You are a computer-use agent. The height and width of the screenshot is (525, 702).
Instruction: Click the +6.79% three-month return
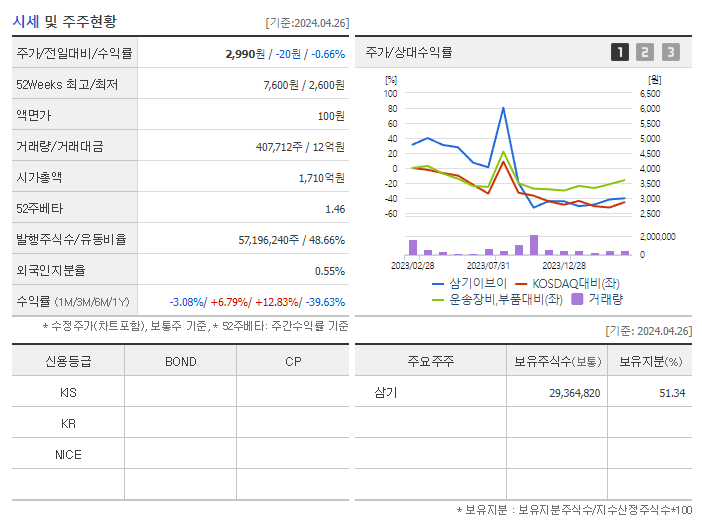229,302
